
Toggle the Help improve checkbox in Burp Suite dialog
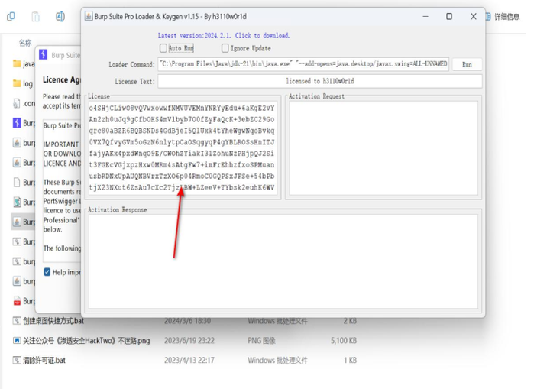[x=47, y=272]
